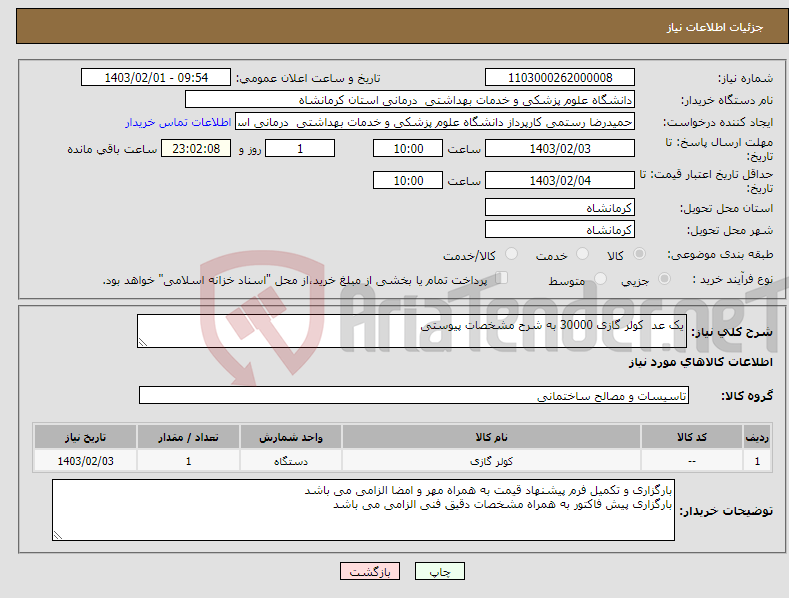Click the announcement date field 1403/02/01 - 09:54
This screenshot has width=789, height=598.
coord(156,78)
